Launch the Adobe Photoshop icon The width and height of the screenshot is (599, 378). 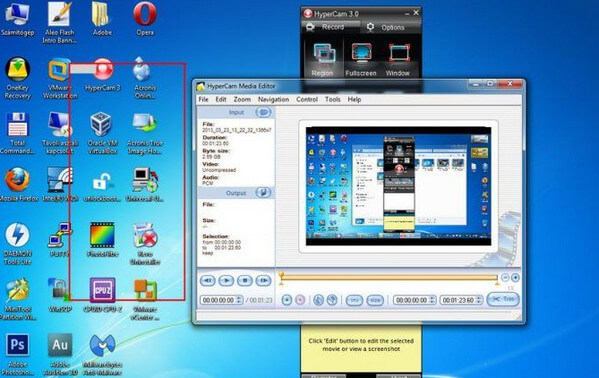[17, 354]
